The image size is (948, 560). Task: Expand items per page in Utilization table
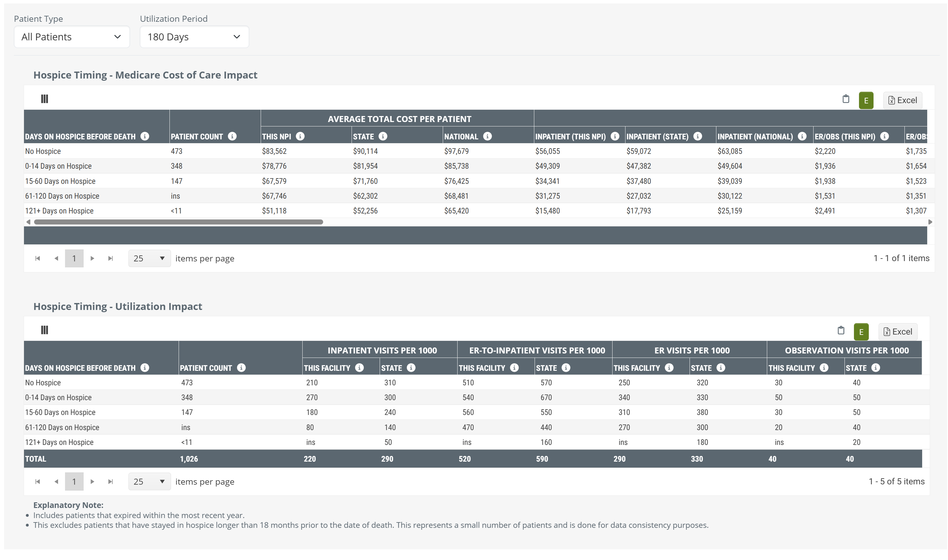click(149, 481)
